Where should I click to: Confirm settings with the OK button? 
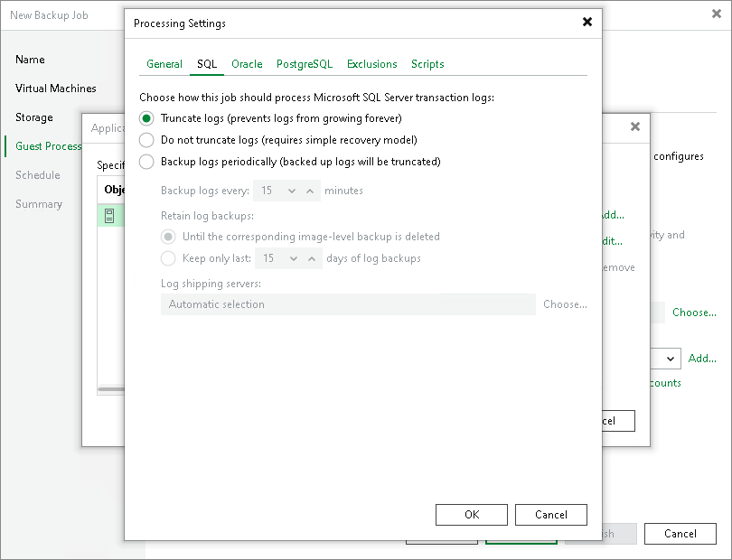coord(471,514)
